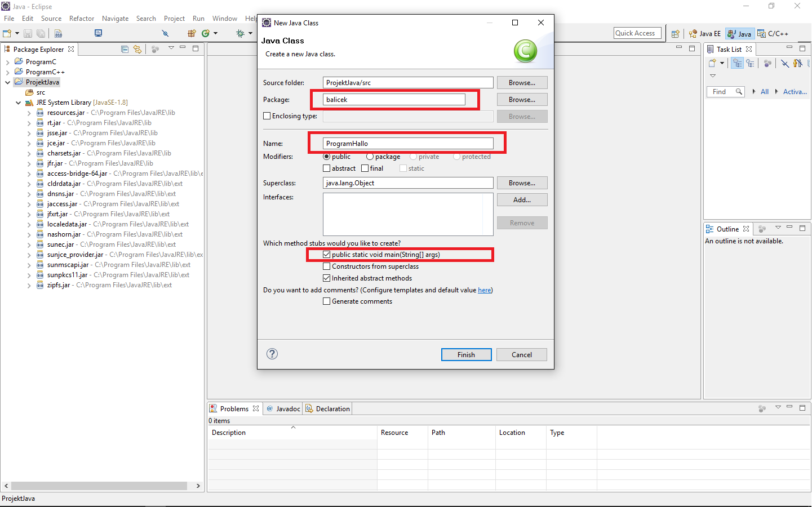812x507 pixels.
Task: Select the package modifier radio button
Action: tap(370, 157)
